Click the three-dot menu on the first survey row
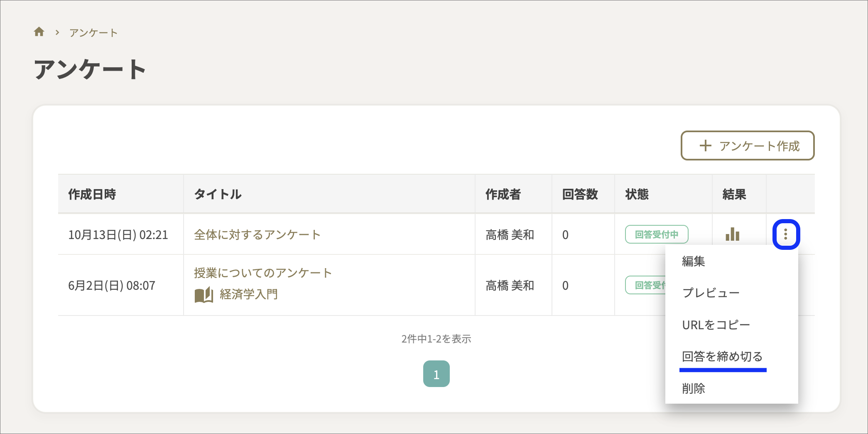Viewport: 868px width, 434px height. [x=786, y=234]
